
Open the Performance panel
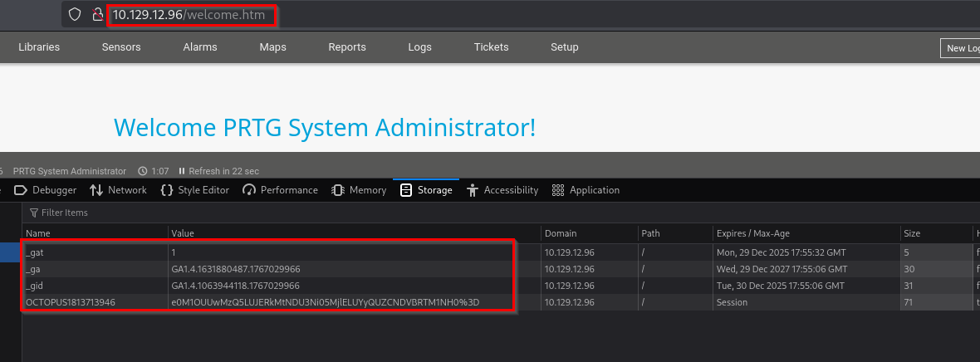[280, 190]
